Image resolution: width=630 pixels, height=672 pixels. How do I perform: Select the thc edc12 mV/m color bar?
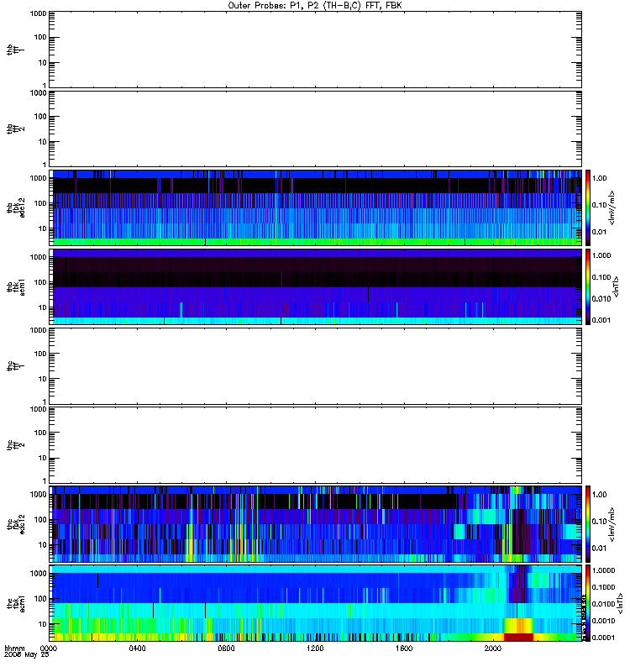(588, 523)
